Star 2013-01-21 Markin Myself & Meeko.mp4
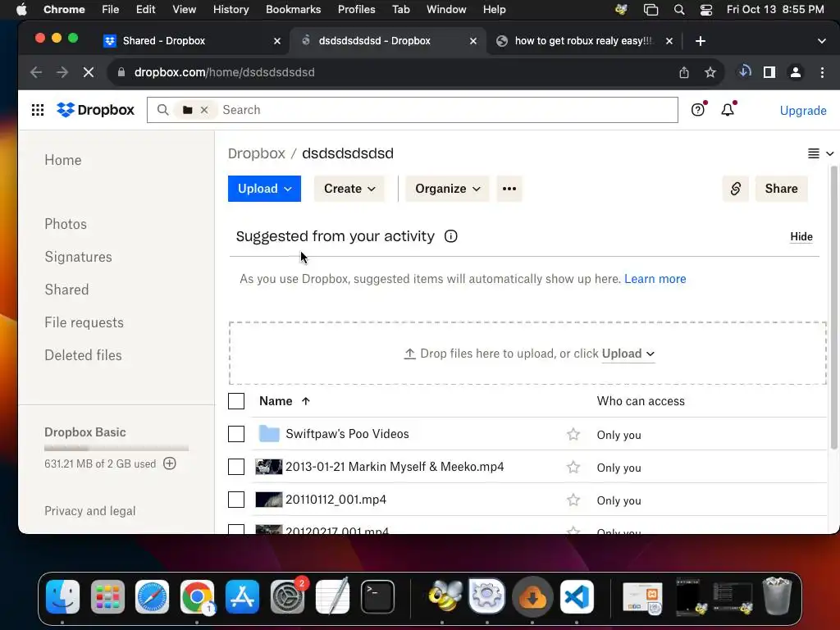 pyautogui.click(x=573, y=467)
